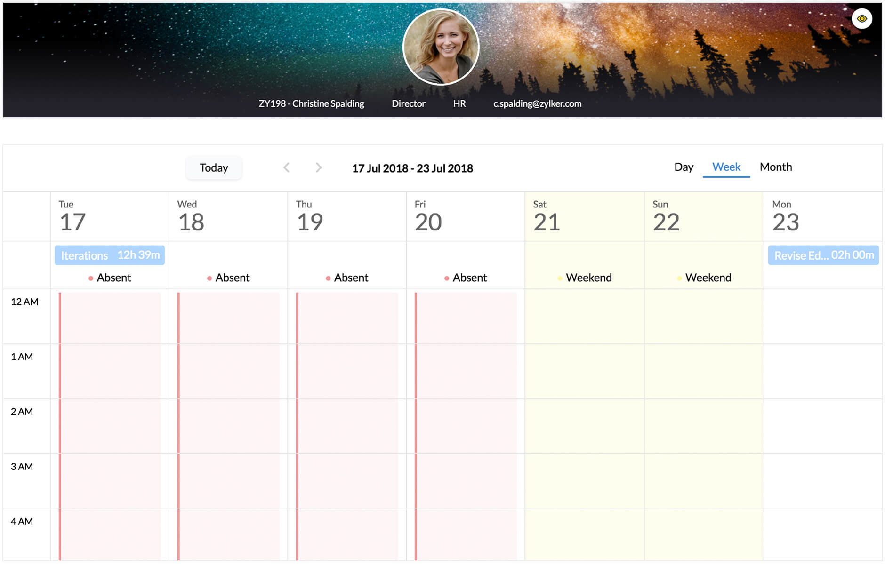
Task: Go to next week using arrow
Action: pyautogui.click(x=320, y=167)
